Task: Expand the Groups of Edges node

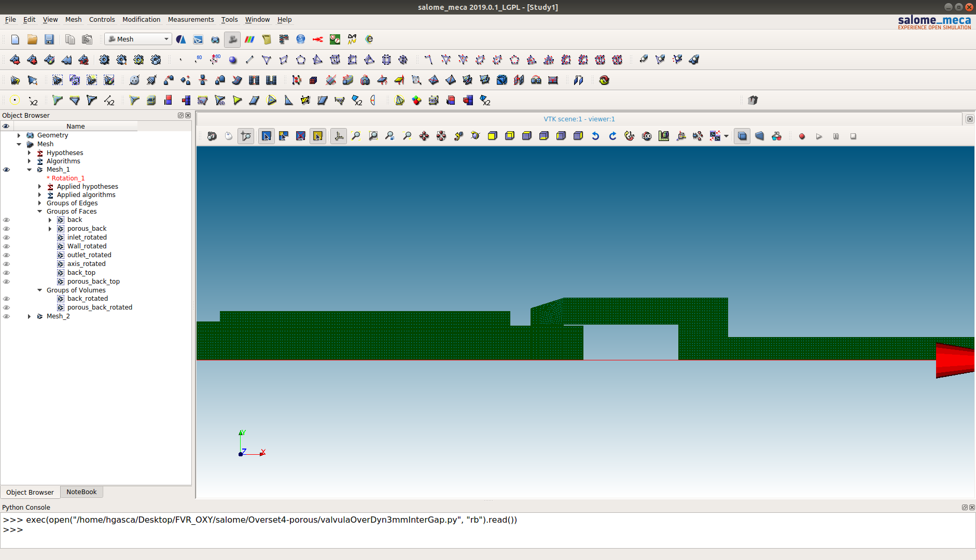Action: click(x=40, y=203)
